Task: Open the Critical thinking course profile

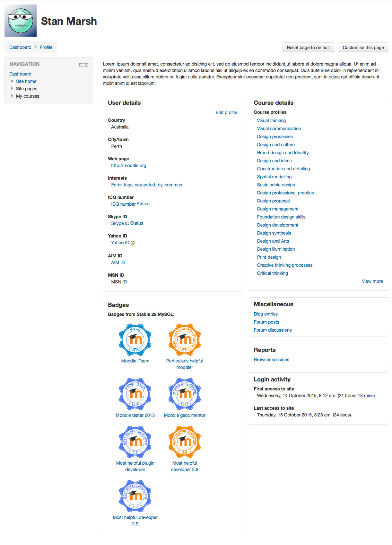Action: pyautogui.click(x=272, y=273)
